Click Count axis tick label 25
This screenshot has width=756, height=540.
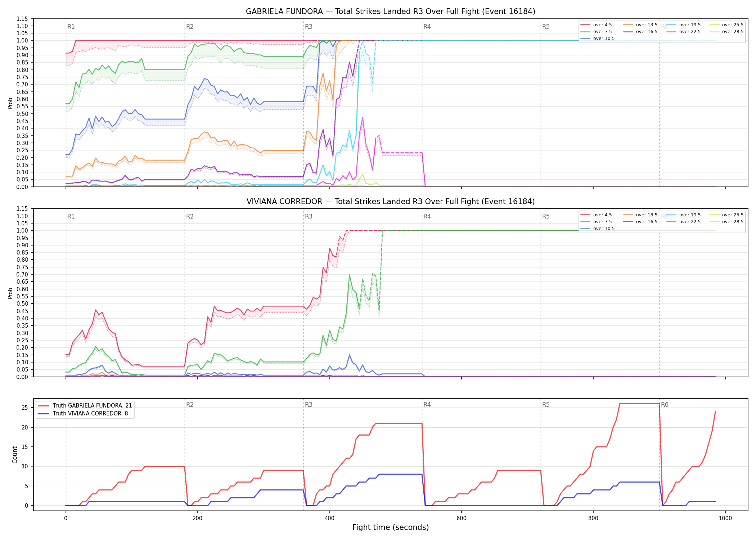click(25, 408)
